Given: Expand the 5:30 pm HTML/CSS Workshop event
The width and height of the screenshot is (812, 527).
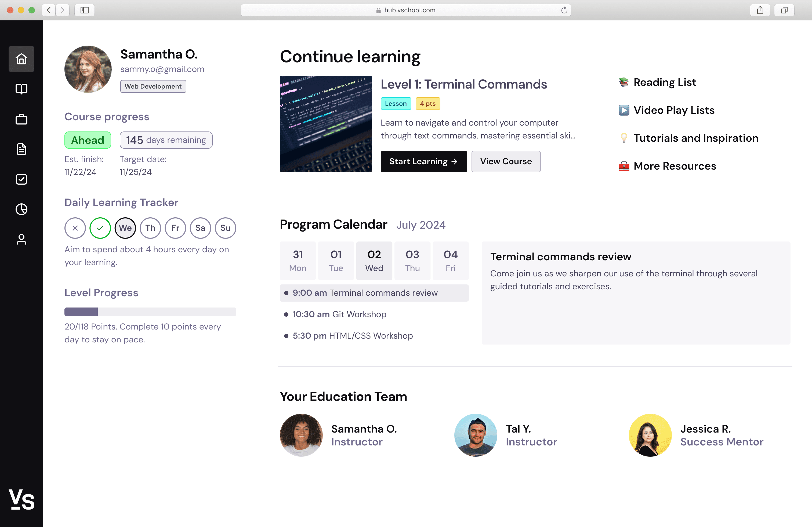Looking at the screenshot, I should point(353,336).
